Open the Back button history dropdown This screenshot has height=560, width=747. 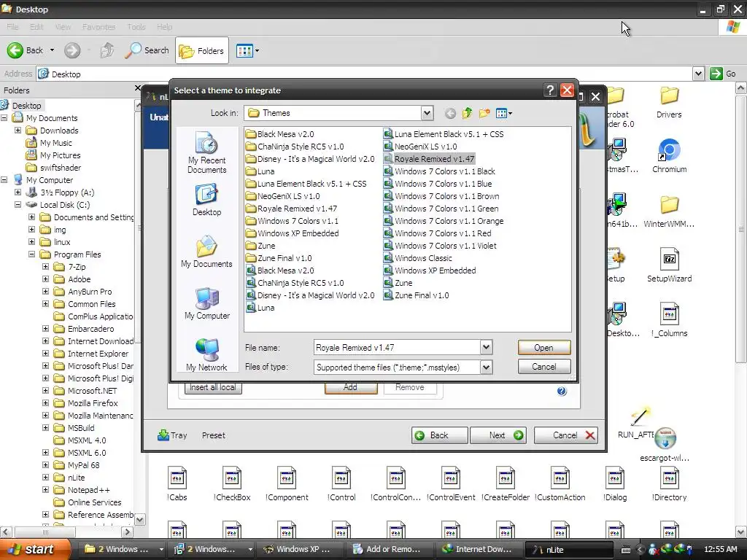point(52,50)
